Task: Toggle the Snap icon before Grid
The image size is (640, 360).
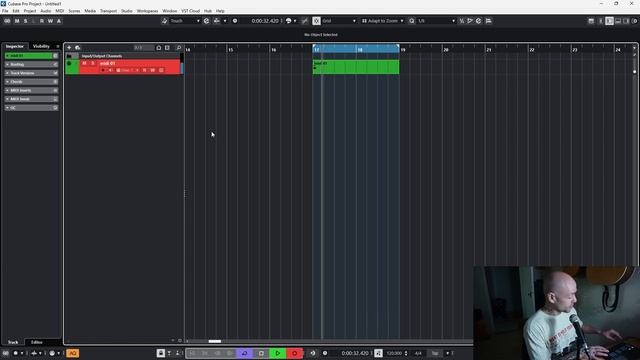Action: [316, 21]
